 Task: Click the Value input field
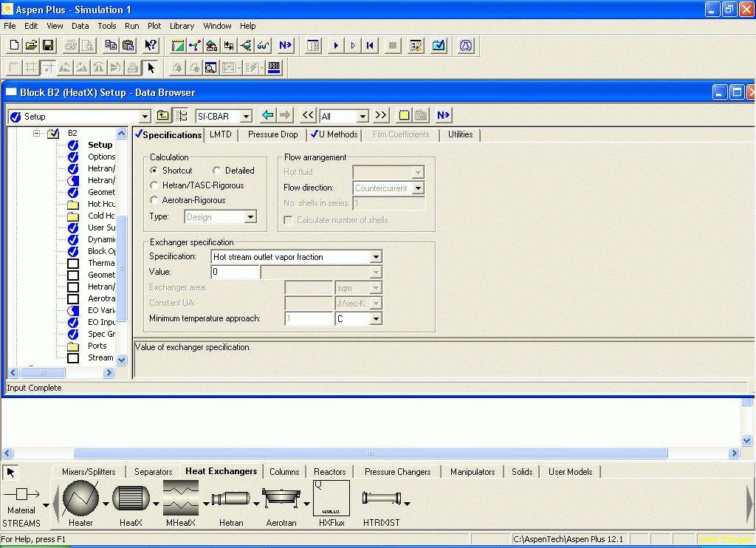tap(236, 272)
